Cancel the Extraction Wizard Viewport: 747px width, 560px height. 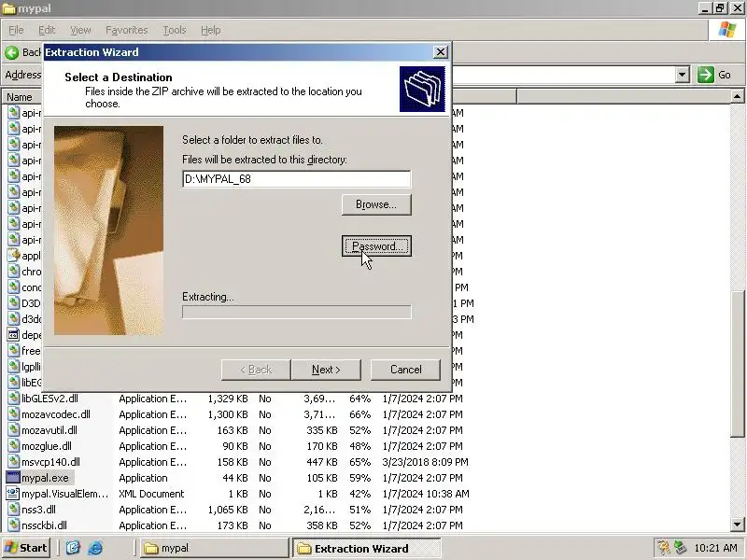click(405, 370)
